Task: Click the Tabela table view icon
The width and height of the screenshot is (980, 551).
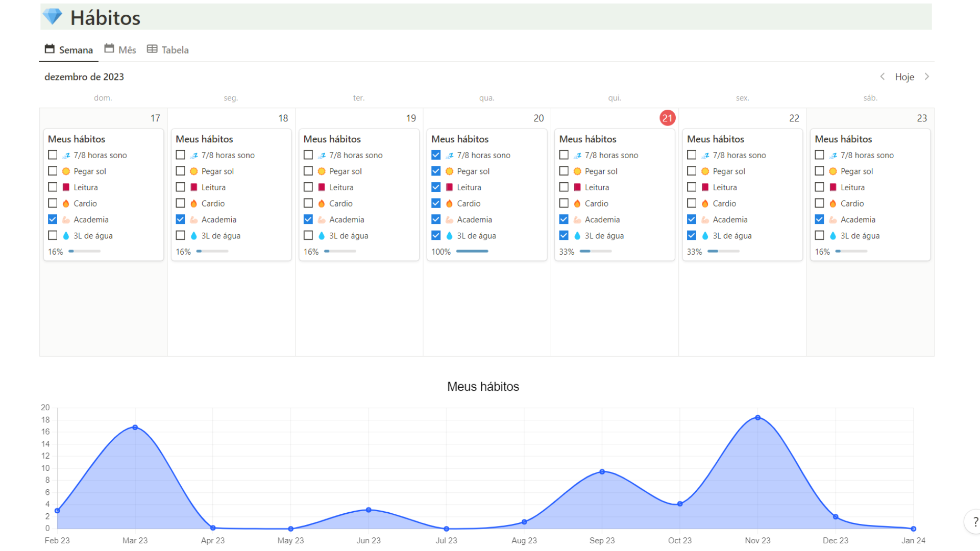Action: point(152,49)
